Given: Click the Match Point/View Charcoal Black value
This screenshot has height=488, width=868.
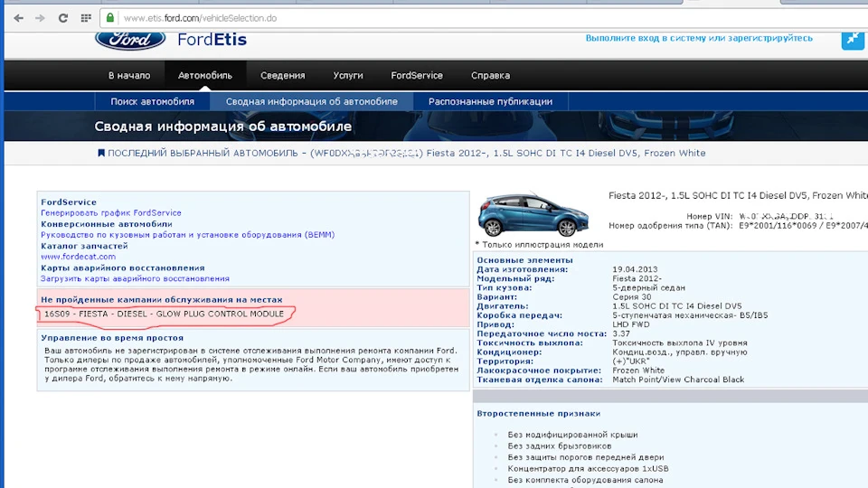Looking at the screenshot, I should click(x=678, y=380).
